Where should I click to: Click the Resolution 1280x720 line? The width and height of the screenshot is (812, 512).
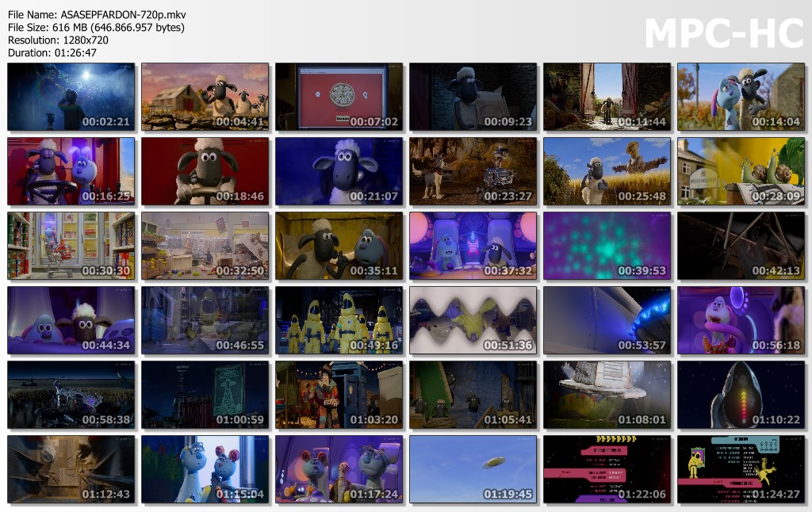58,40
